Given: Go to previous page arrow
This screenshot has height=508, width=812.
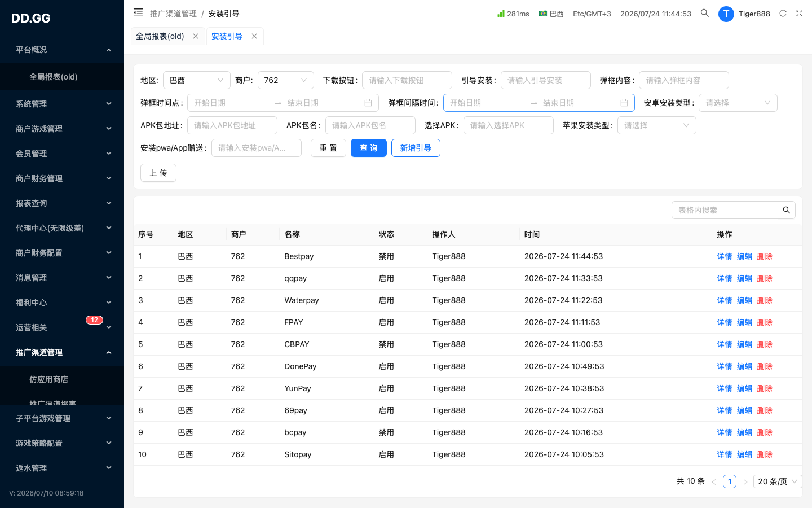Looking at the screenshot, I should pos(714,481).
